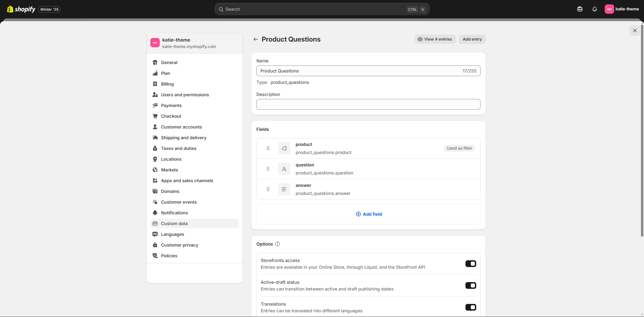Disable the Storefronts access toggle
Image resolution: width=644 pixels, height=317 pixels.
pos(470,264)
